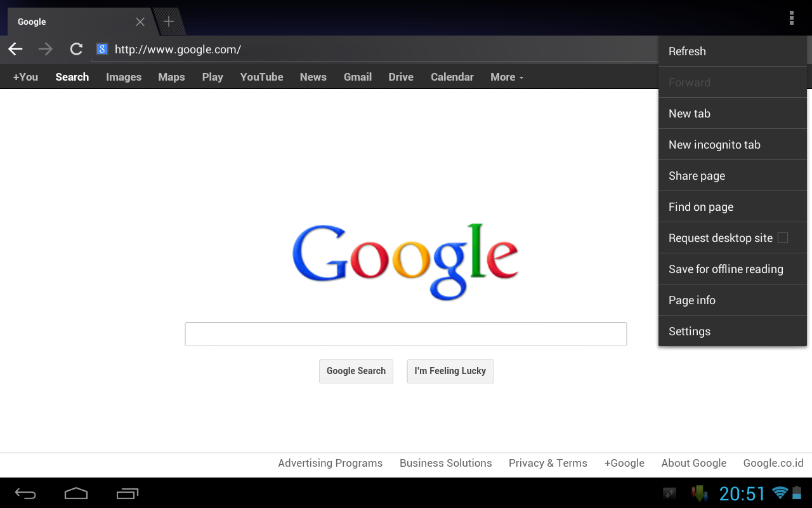Tap the battery status icon
The width and height of the screenshot is (812, 508).
click(x=797, y=493)
